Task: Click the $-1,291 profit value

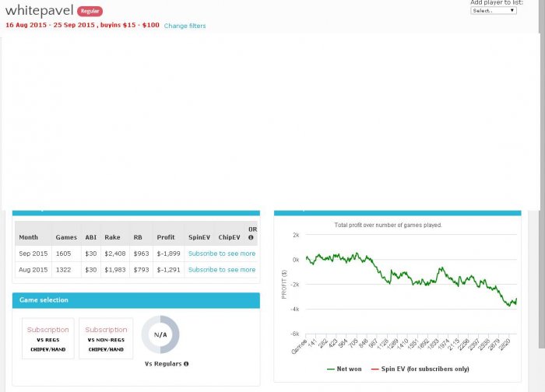Action: [x=169, y=270]
